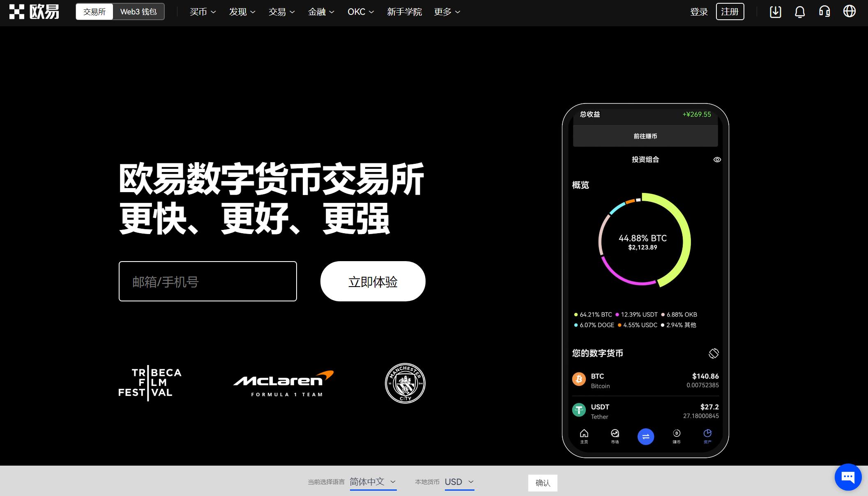
Task: Click the download app icon
Action: click(x=774, y=11)
